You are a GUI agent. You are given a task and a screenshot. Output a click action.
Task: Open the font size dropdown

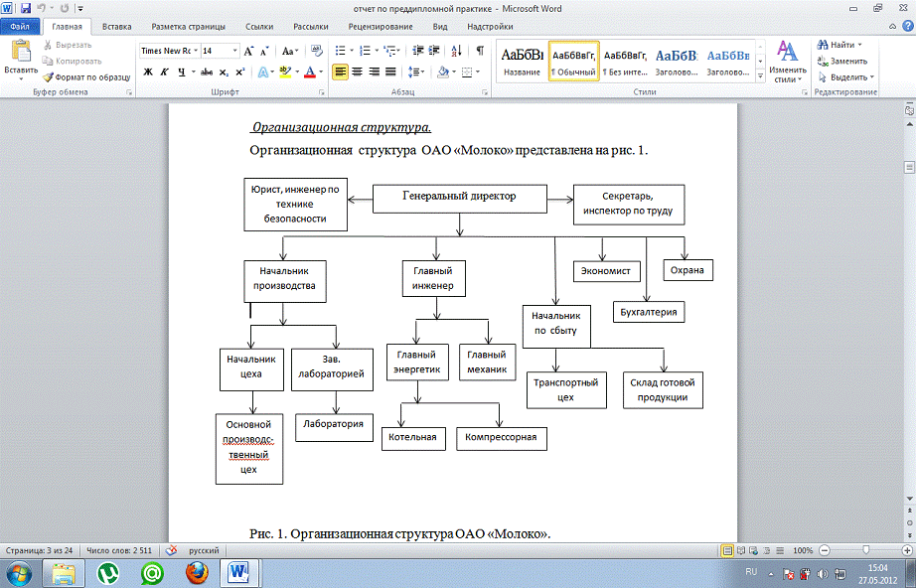234,50
